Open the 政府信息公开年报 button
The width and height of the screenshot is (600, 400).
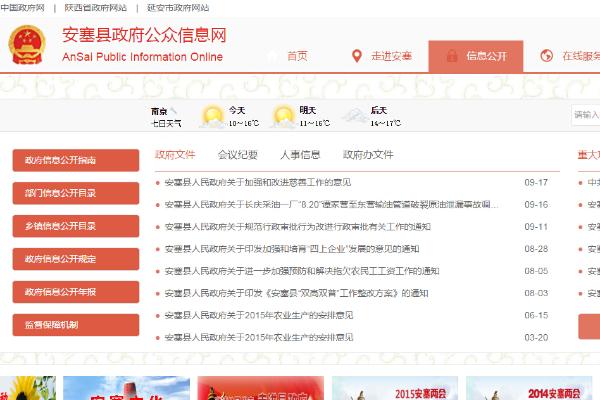[x=75, y=292]
